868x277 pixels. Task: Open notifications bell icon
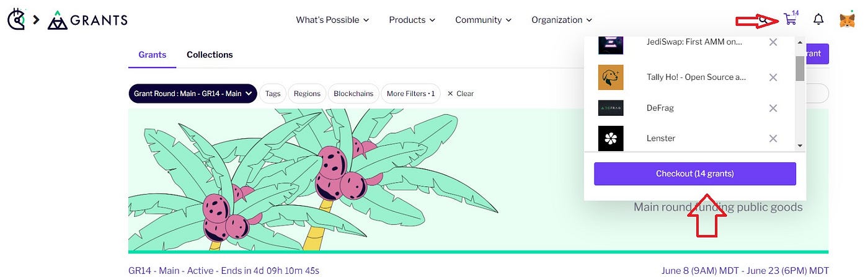(x=818, y=19)
